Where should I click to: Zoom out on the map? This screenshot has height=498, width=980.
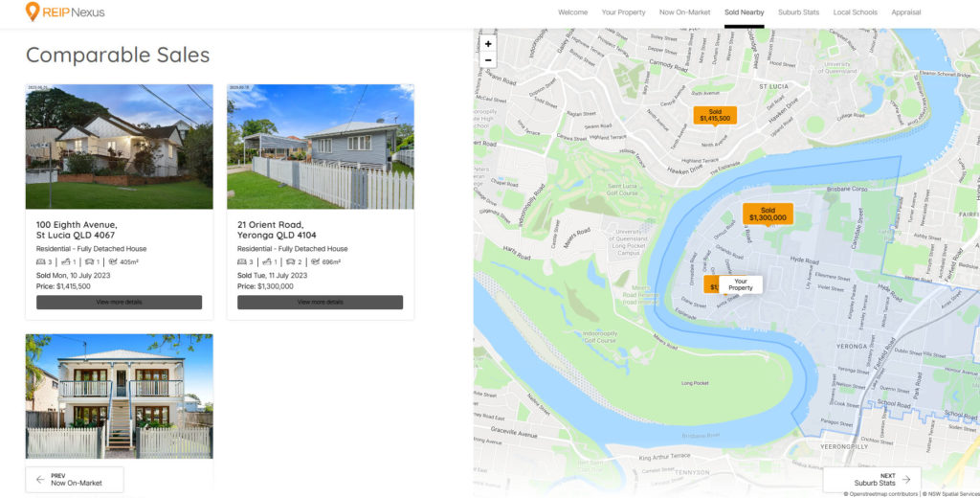pos(488,59)
